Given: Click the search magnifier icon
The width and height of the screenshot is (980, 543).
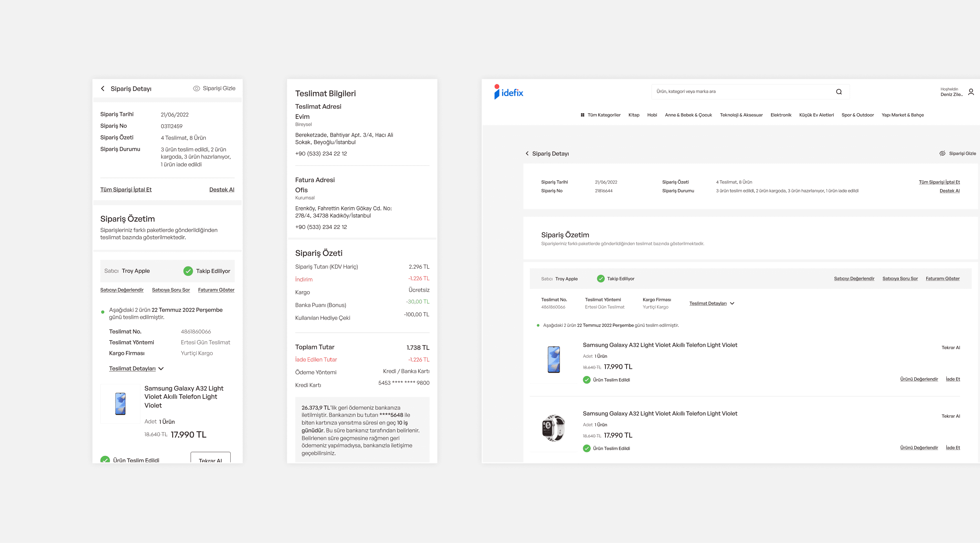Looking at the screenshot, I should tap(839, 92).
